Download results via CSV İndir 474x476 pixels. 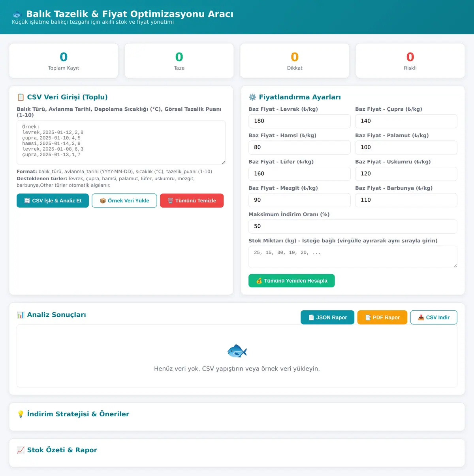434,317
